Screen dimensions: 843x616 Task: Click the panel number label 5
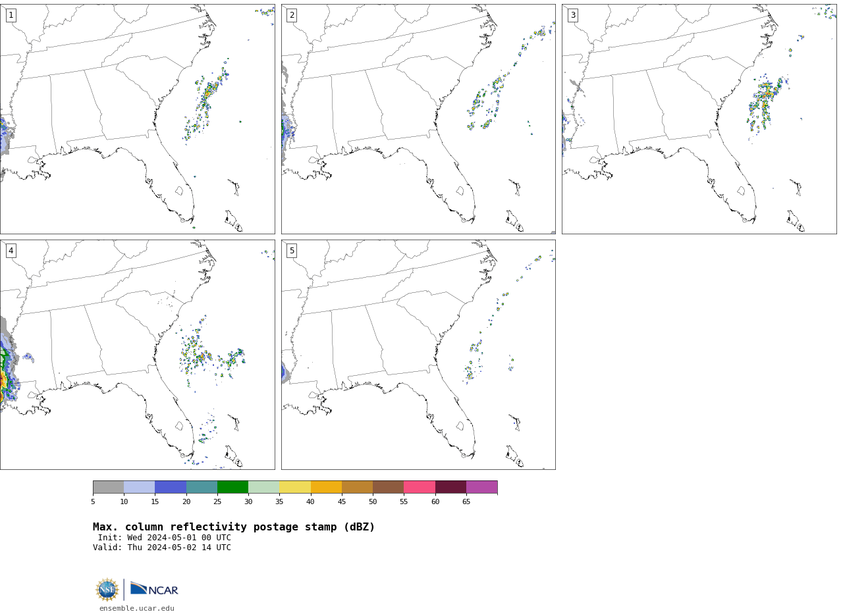[x=292, y=251]
